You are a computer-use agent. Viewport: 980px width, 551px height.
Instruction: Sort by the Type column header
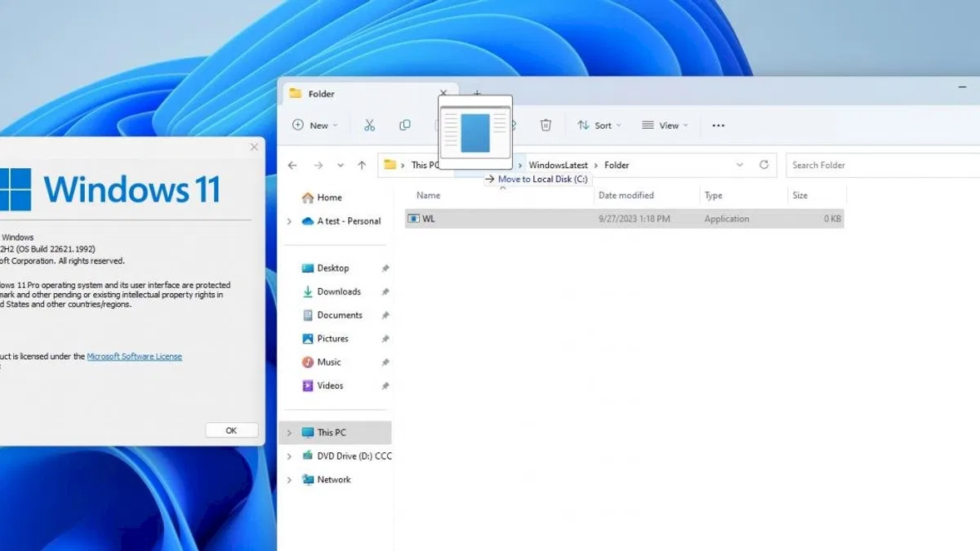click(713, 195)
